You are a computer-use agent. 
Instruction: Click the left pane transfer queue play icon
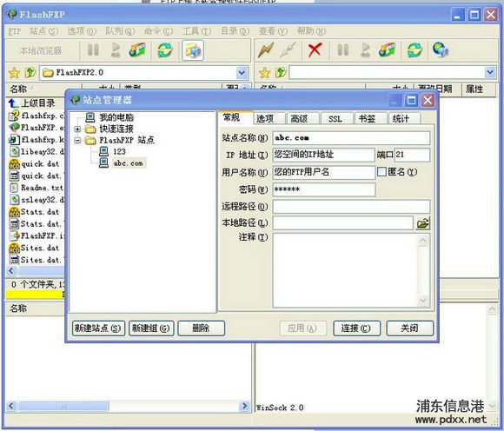click(x=115, y=50)
